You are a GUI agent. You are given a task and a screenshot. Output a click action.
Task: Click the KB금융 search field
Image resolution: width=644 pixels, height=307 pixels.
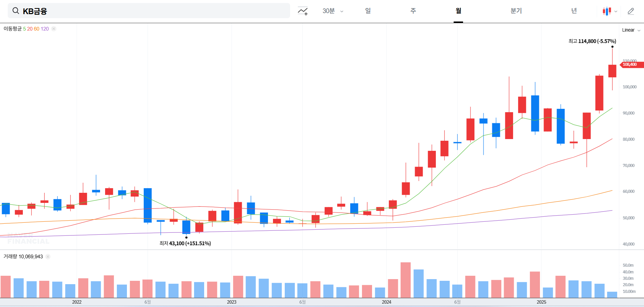click(149, 11)
